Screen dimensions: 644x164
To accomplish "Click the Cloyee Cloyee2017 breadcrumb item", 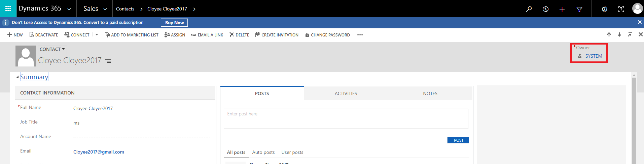I will pyautogui.click(x=167, y=9).
